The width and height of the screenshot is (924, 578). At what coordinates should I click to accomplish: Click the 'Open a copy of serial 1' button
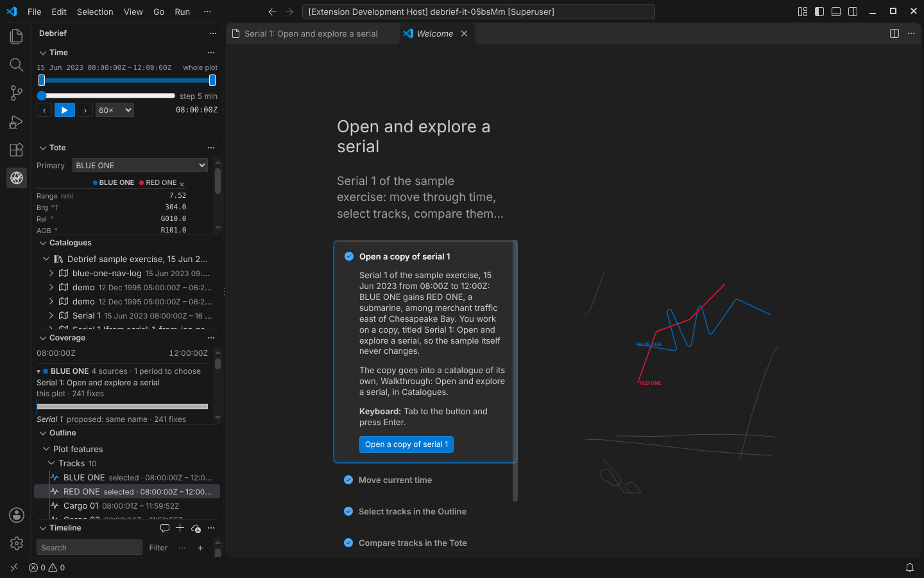(406, 444)
